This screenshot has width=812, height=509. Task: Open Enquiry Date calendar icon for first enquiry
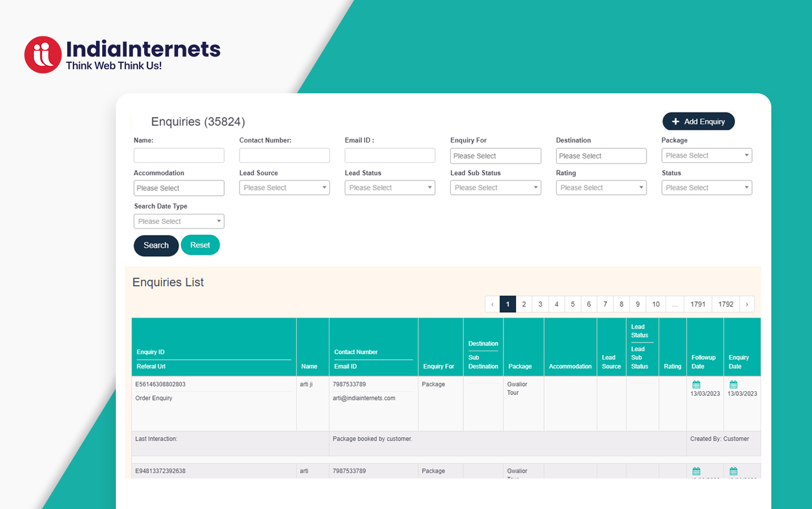(733, 385)
